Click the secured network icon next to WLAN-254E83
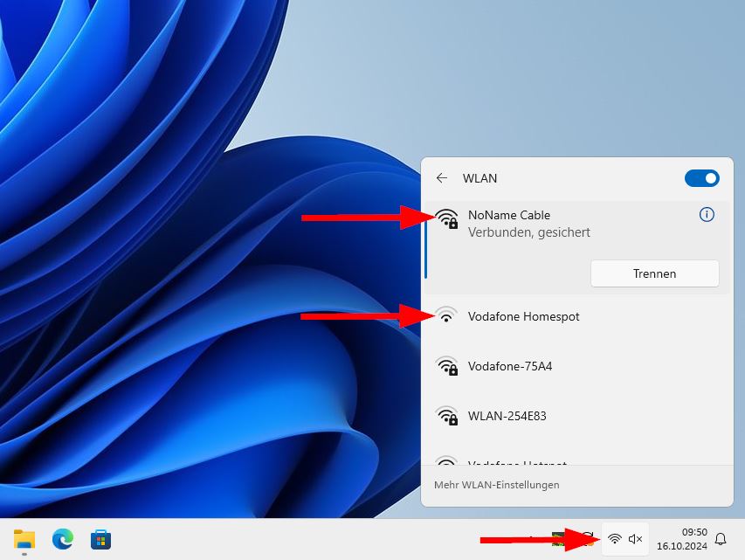The height and width of the screenshot is (560, 745). [x=448, y=416]
